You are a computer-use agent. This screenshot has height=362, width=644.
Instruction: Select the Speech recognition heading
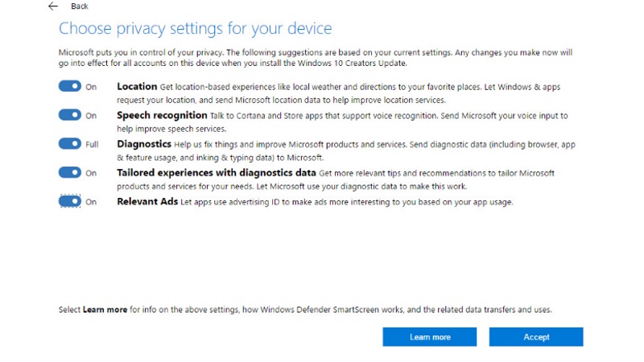(162, 115)
